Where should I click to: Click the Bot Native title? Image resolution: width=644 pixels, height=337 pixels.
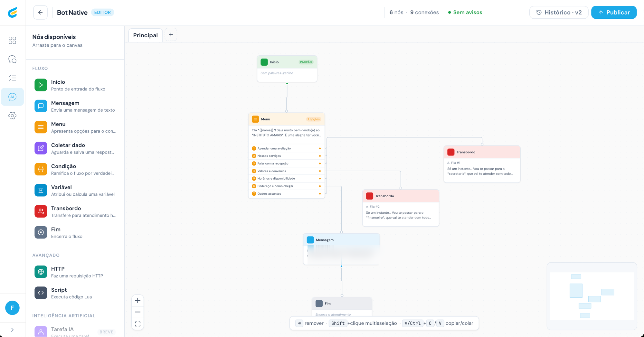72,13
